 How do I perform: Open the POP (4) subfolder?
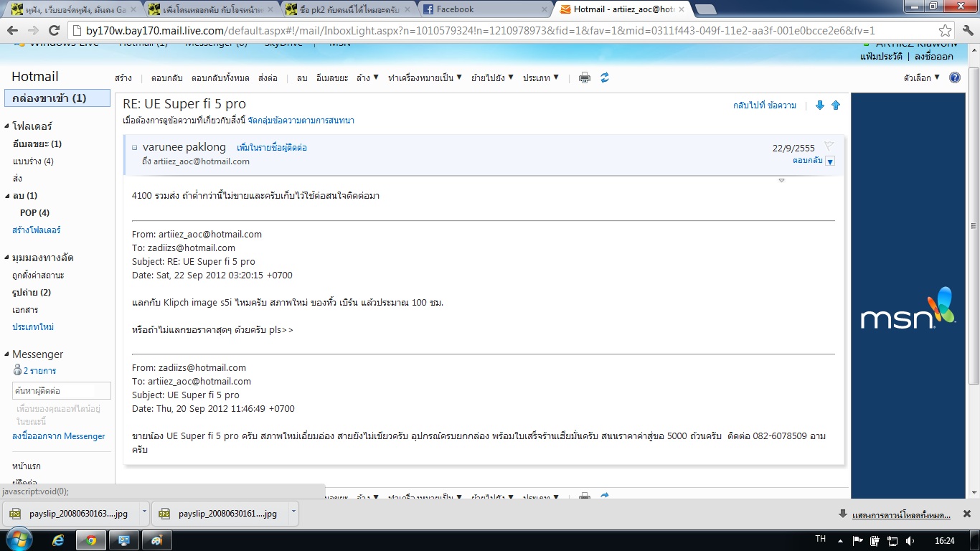[x=34, y=213]
